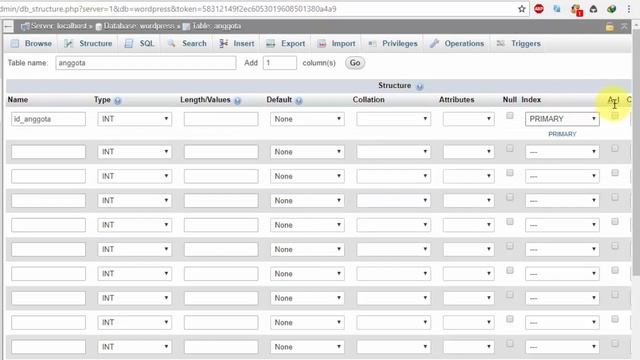This screenshot has height=360, width=640.
Task: Open the PRIMARY Index dropdown
Action: pyautogui.click(x=562, y=119)
